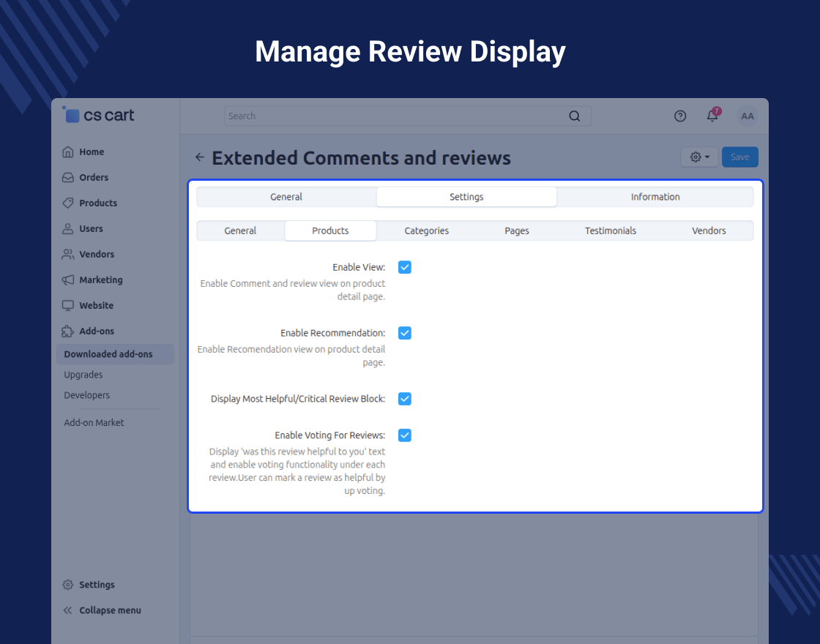Switch to the Information tab
Viewport: 820px width, 644px height.
(x=655, y=197)
